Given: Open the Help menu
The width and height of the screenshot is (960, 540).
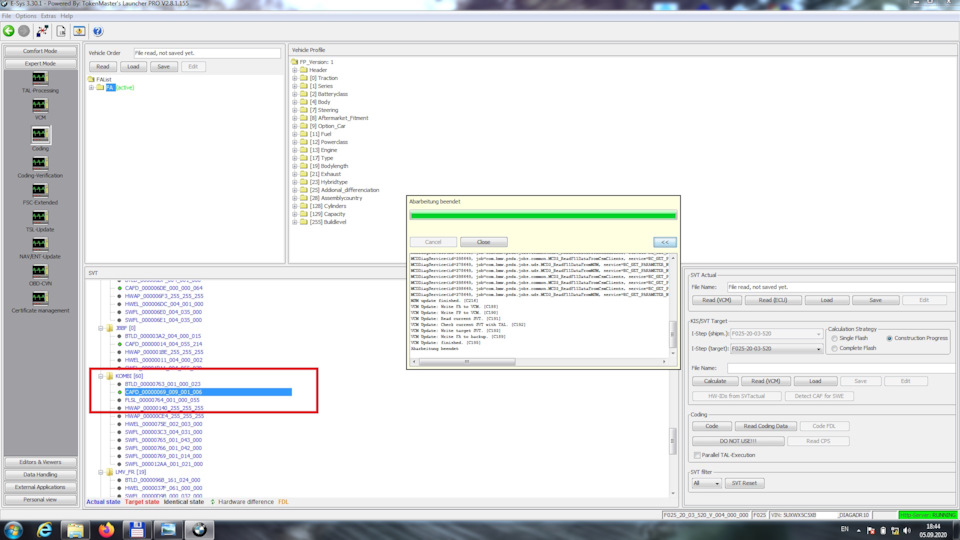Looking at the screenshot, I should [x=67, y=16].
